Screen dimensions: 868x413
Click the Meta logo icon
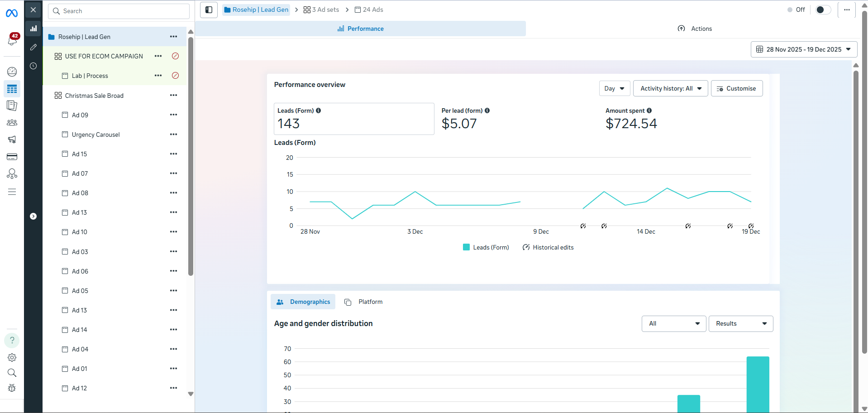click(12, 13)
